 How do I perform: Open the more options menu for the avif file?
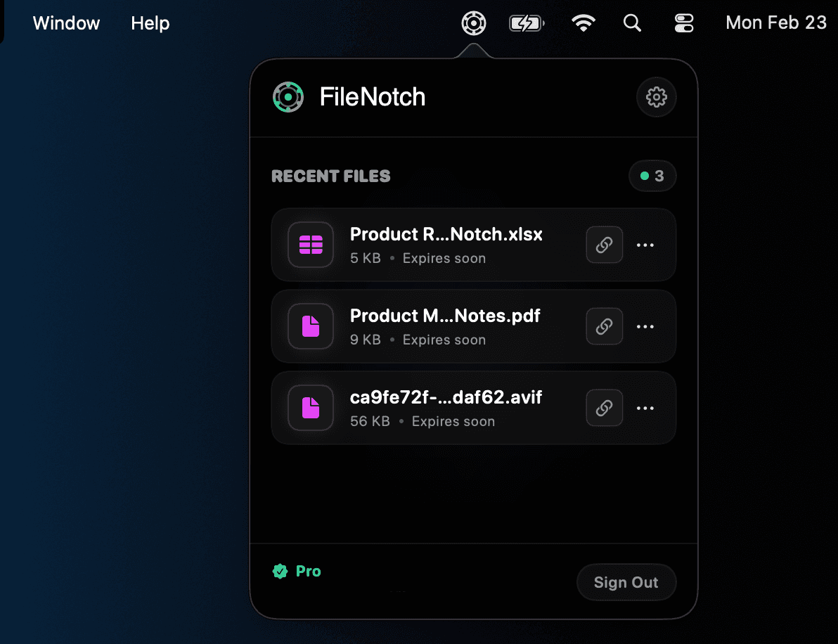pos(645,408)
